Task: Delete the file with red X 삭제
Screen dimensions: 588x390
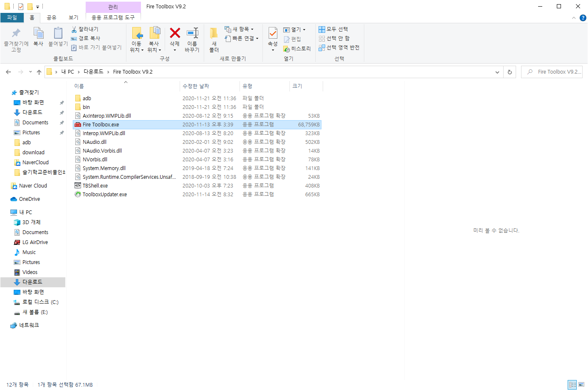Action: click(175, 39)
